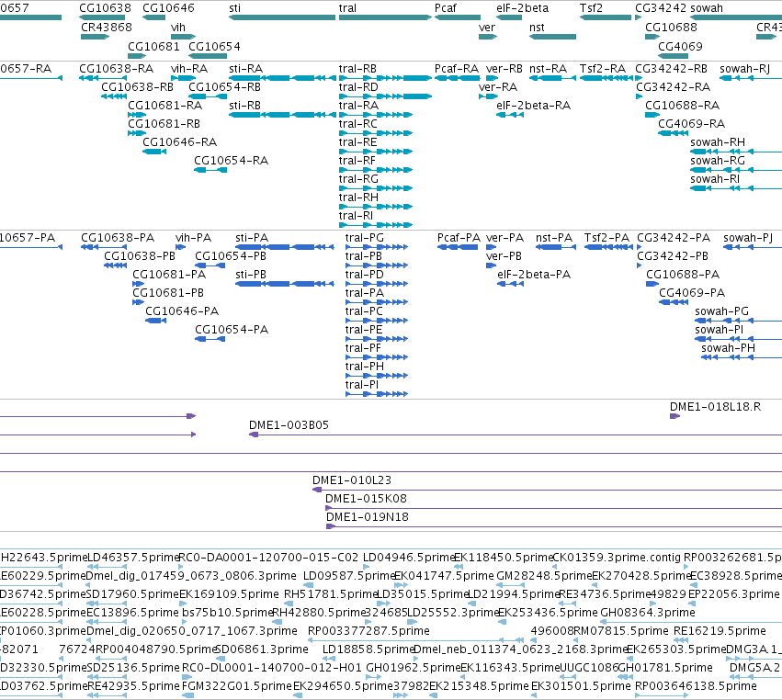Click the ver gene label
This screenshot has width=782, height=700.
[x=487, y=28]
